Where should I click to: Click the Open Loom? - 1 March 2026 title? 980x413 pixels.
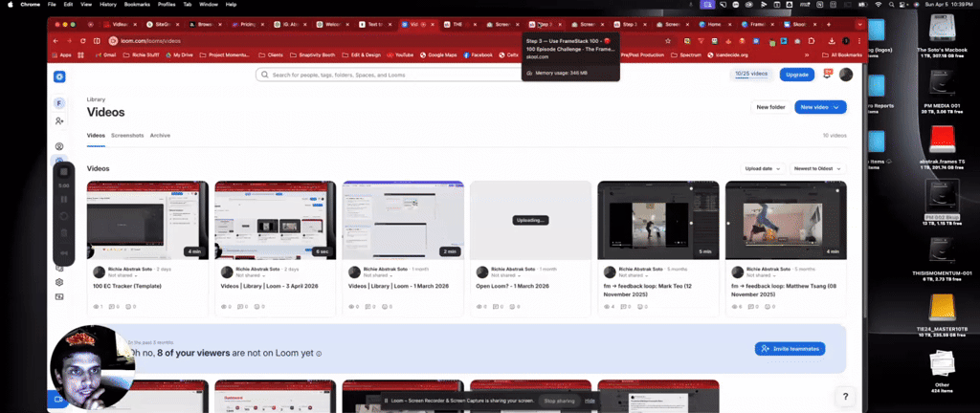(513, 287)
